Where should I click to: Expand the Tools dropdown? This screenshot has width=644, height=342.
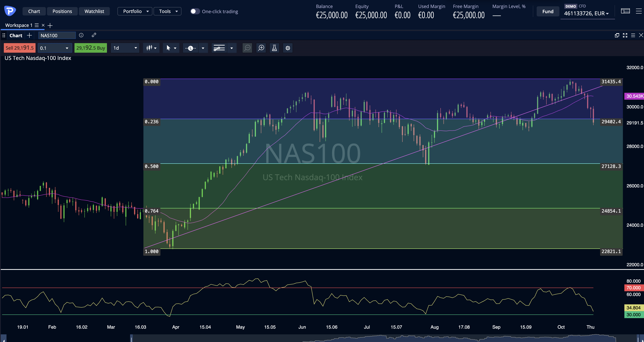click(x=167, y=11)
